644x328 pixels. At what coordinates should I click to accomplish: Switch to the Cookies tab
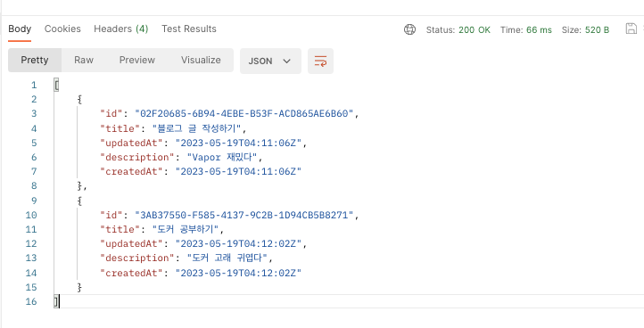(62, 29)
